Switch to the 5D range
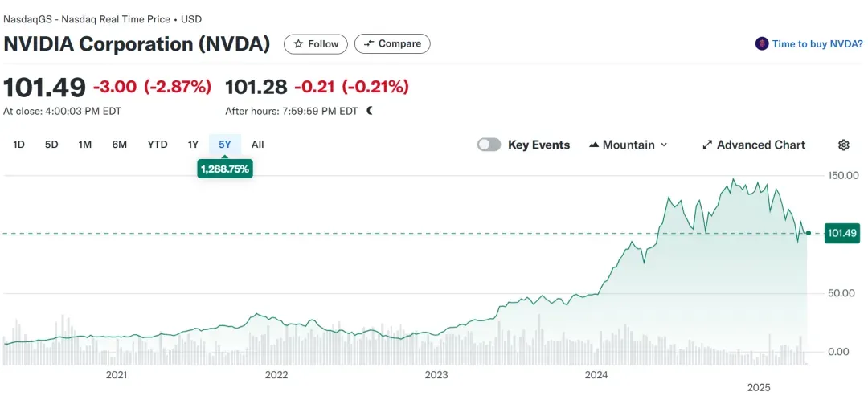The height and width of the screenshot is (404, 868). click(51, 145)
